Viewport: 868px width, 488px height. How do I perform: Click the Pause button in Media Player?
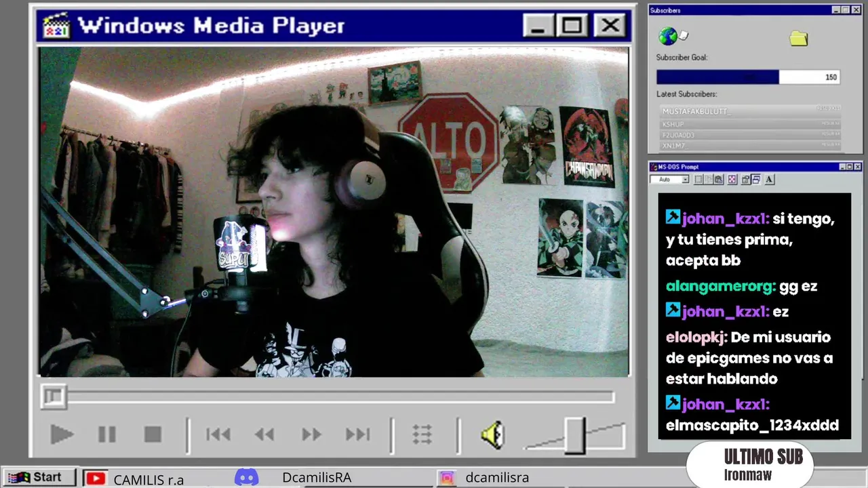click(x=107, y=434)
